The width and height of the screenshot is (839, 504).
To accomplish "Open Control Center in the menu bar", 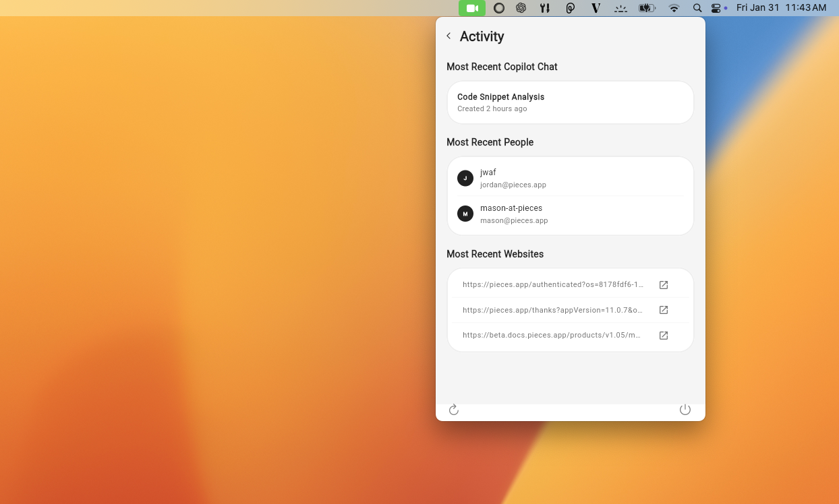I will click(716, 8).
